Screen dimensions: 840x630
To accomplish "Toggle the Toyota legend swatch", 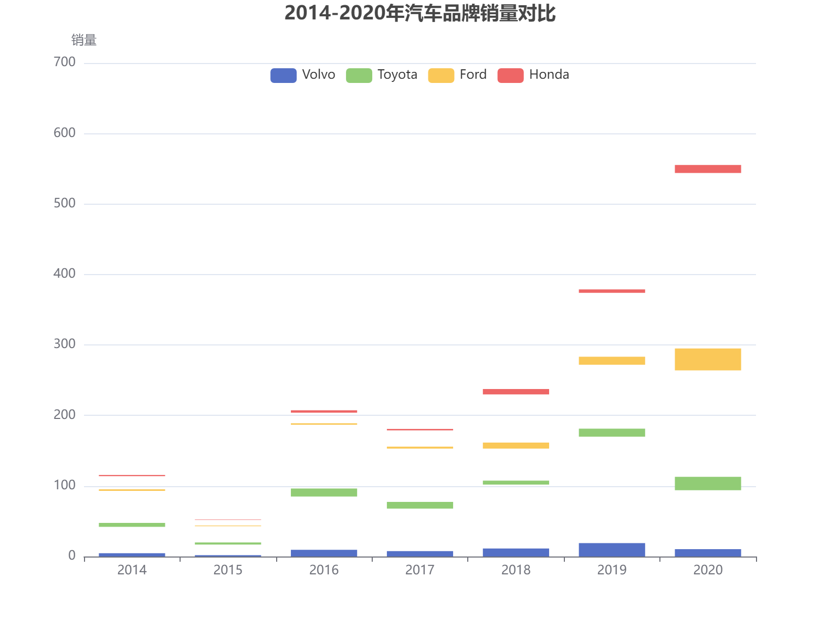I will point(359,76).
